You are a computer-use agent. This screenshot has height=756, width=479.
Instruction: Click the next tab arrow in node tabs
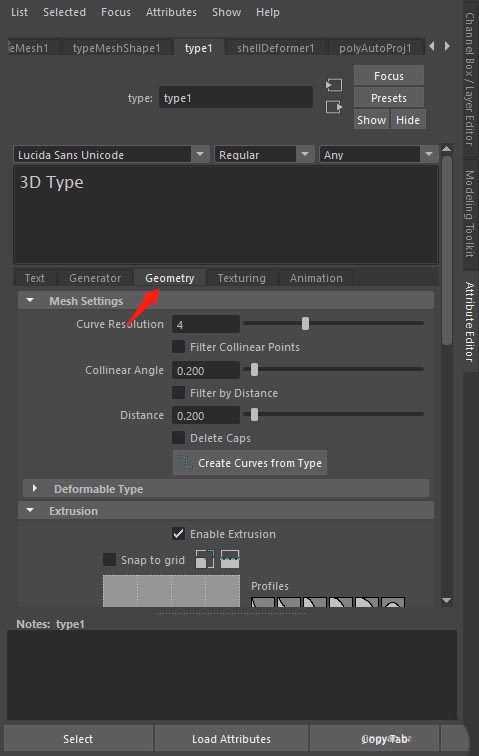[x=447, y=46]
